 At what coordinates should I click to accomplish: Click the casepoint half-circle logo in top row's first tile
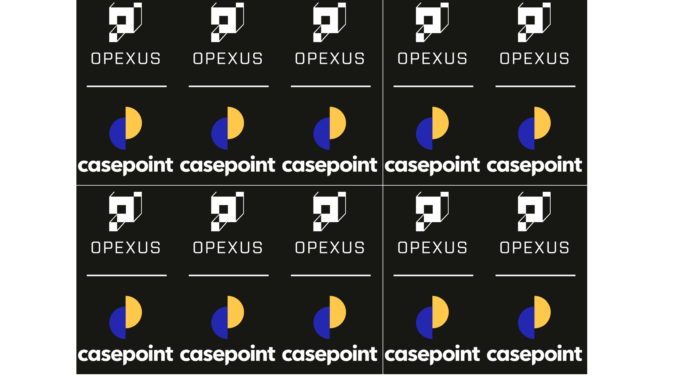click(125, 128)
